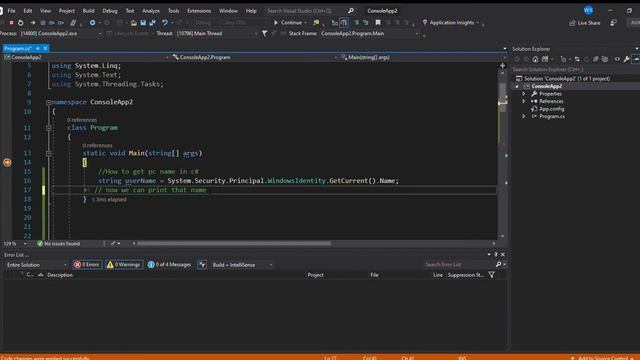Click the Show Next Statement arrow icon
The height and width of the screenshot is (360, 640).
click(33, 22)
